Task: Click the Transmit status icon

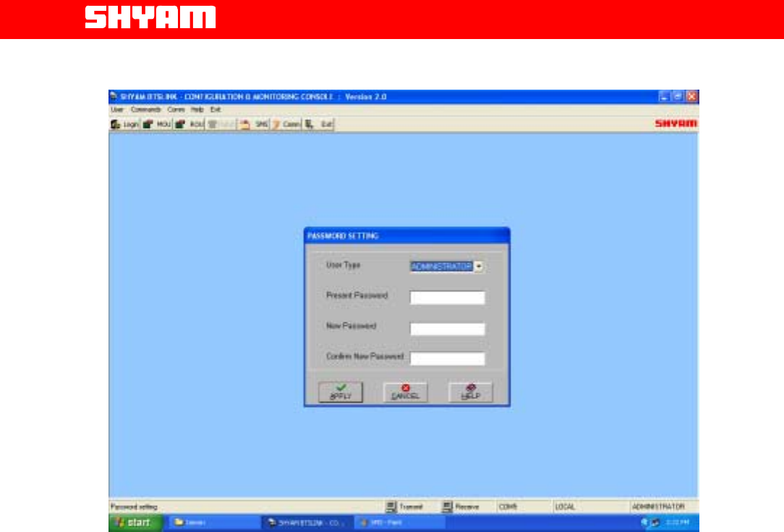Action: pos(391,507)
